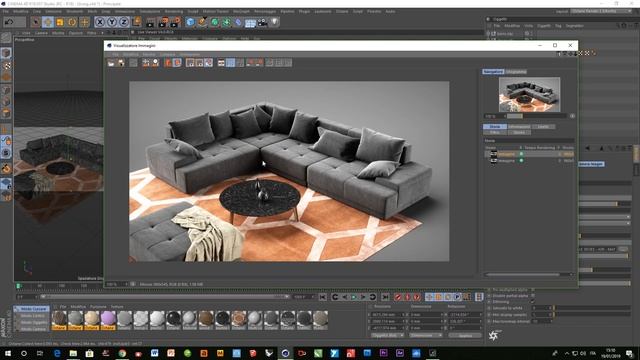Click Render to Picture Viewer icon
640x360 pixels.
click(163, 22)
